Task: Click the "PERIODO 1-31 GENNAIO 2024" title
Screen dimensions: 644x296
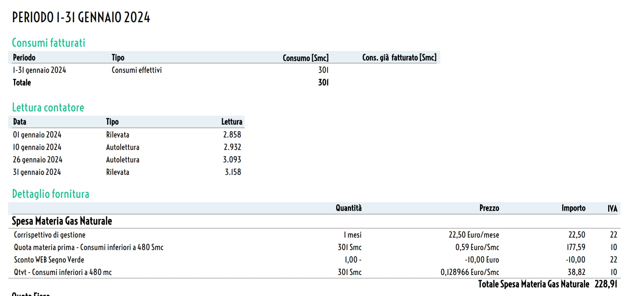Action: 81,18
